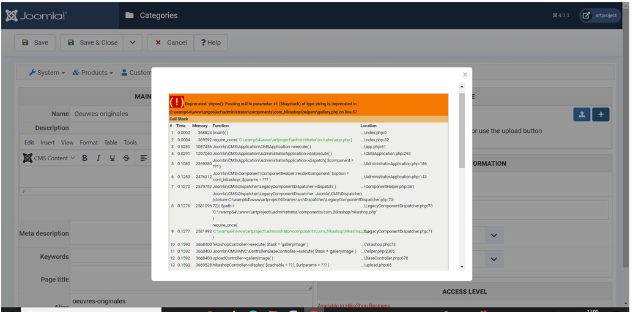Click stack entry 'uploadController->galleryimage( )'

tap(243, 258)
